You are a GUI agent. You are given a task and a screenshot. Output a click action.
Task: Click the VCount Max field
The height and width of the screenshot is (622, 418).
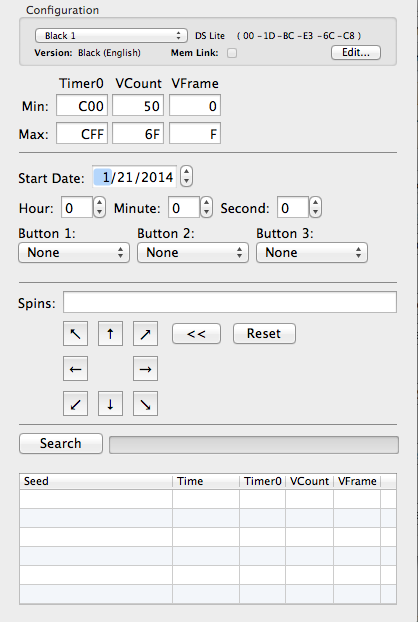coord(138,133)
